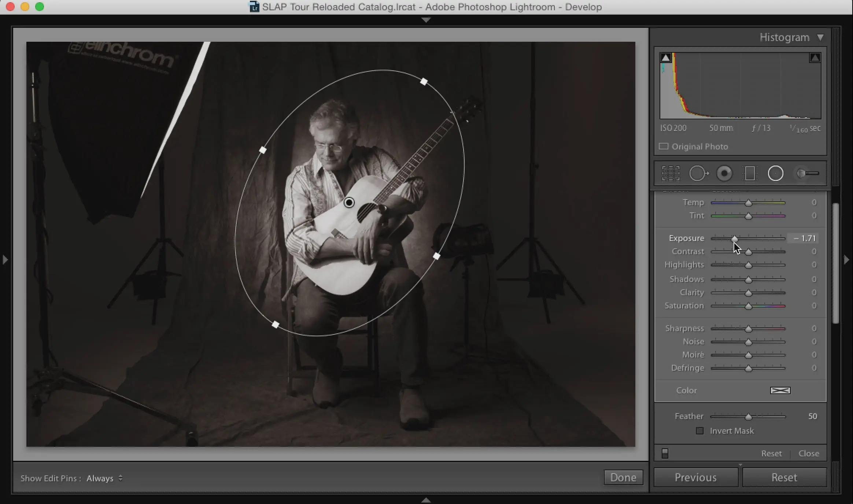Screen dimensions: 853x504
Task: Click the left handle of radial ellipse
Action: pos(263,150)
